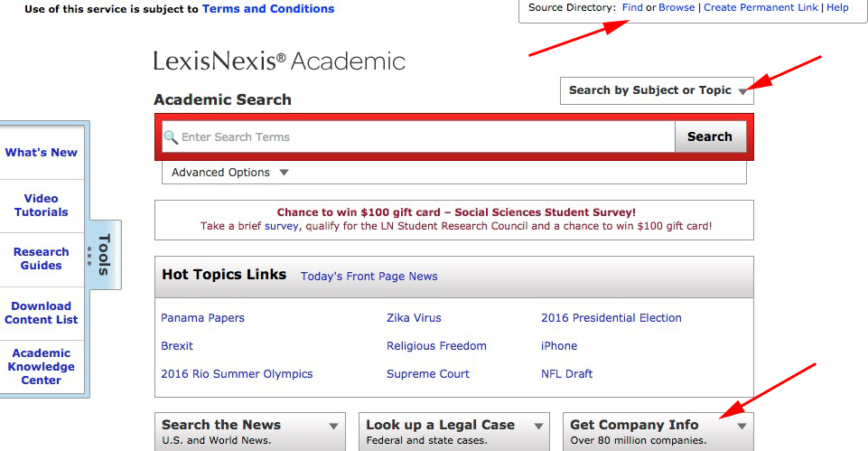868x451 pixels.
Task: Click Browse in Source Directory
Action: (677, 8)
